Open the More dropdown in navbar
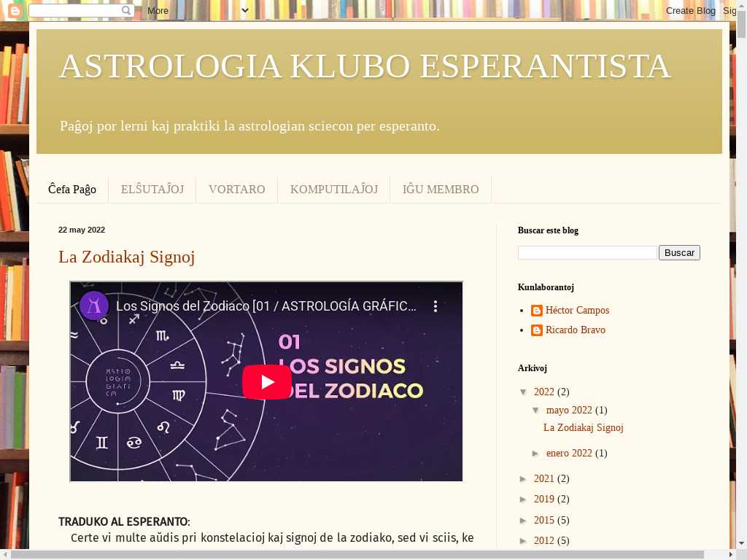Screen dimensions: 747x560 [x=197, y=11]
